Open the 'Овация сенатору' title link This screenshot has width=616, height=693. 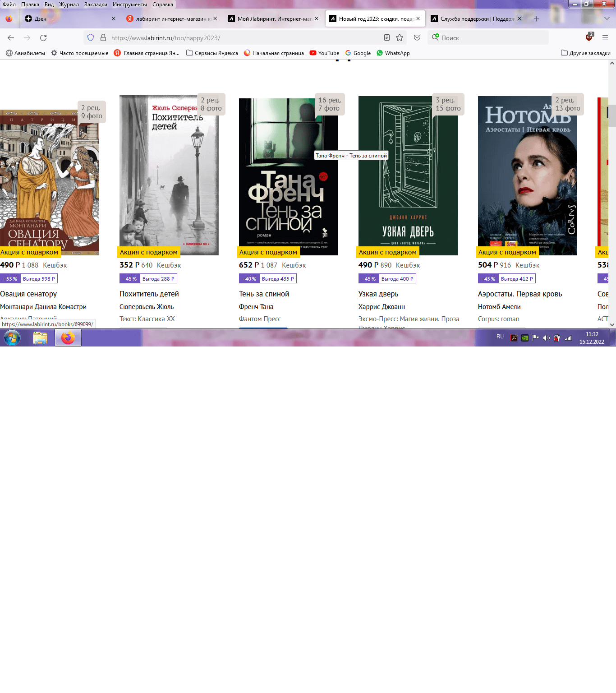click(x=28, y=294)
